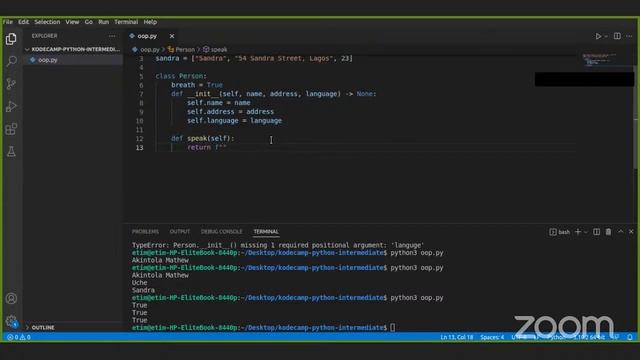Screen dimensions: 640x360
Task: Open the Selection menu
Action: [x=47, y=22]
